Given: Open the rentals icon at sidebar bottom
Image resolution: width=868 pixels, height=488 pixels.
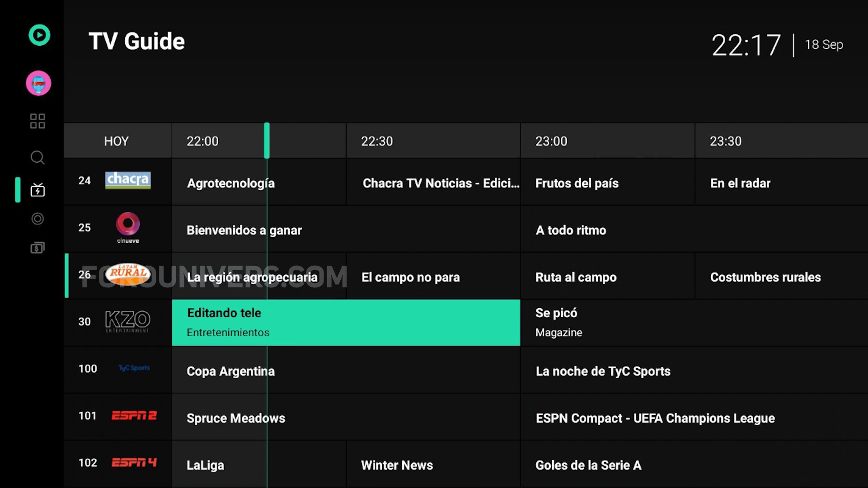Looking at the screenshot, I should pos(38,248).
